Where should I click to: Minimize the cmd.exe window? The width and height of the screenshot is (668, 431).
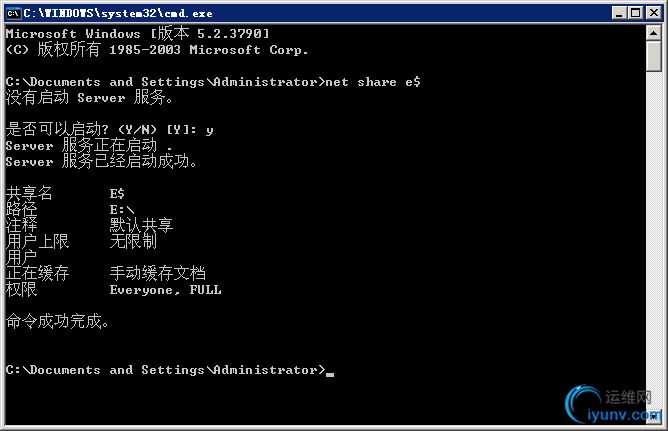[619, 13]
